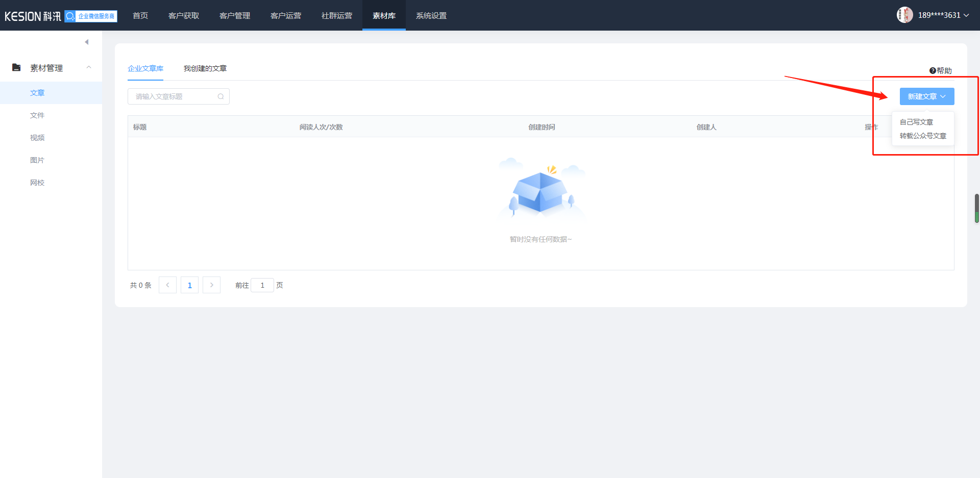Click the KESION logo
The image size is (980, 478).
(33, 16)
